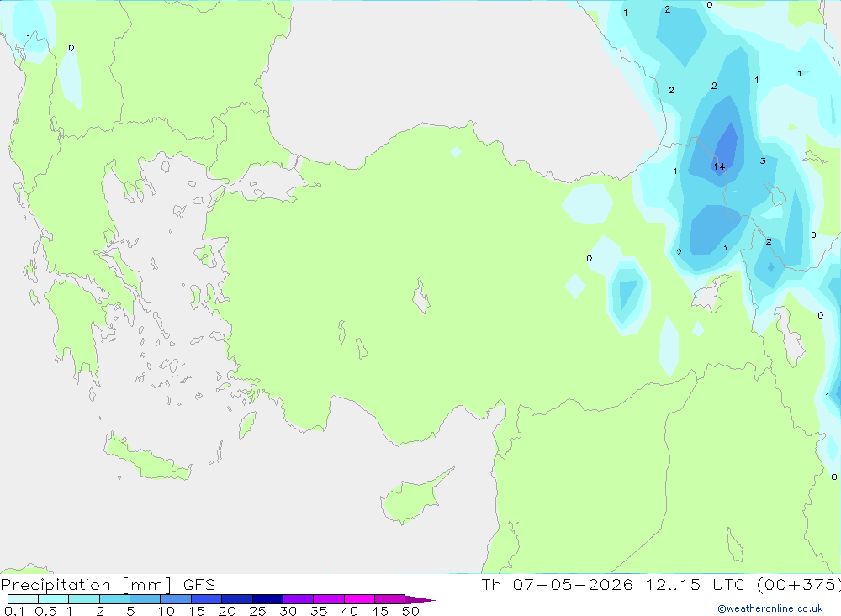Click legend swatch between 5 and 10
The height and width of the screenshot is (616, 841).
pos(145,599)
